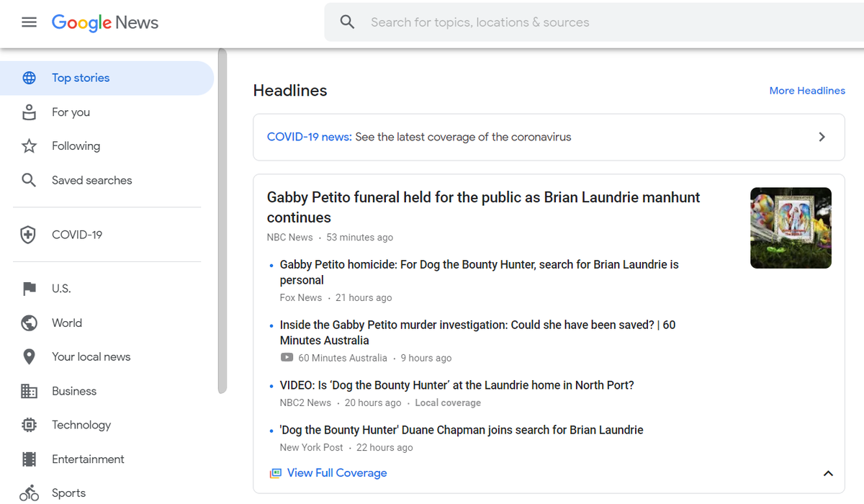Viewport: 864px width, 504px height.
Task: Click the Top stories globe icon
Action: [x=29, y=78]
